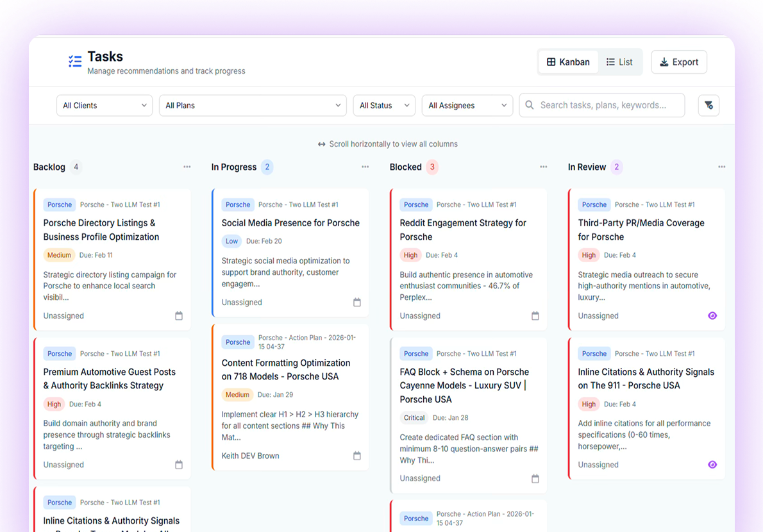Click calendar icon on Premium Automotive Guest Posts card

coord(180,465)
